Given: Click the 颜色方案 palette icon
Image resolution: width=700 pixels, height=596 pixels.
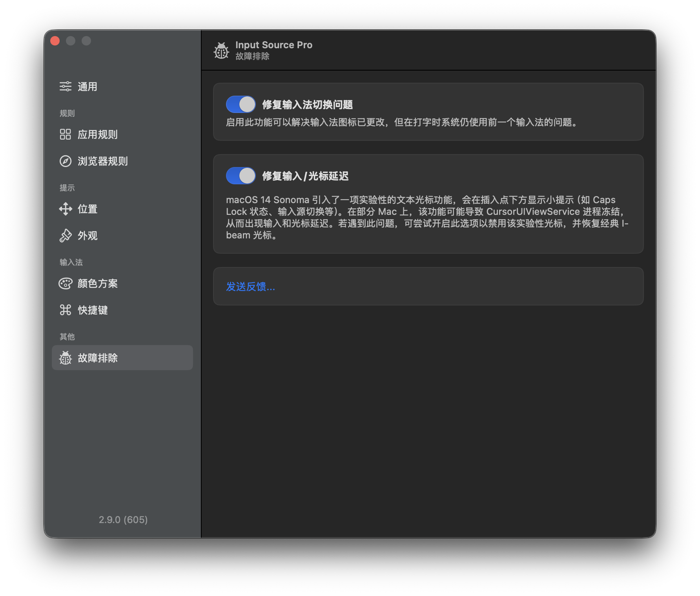Looking at the screenshot, I should coord(65,283).
